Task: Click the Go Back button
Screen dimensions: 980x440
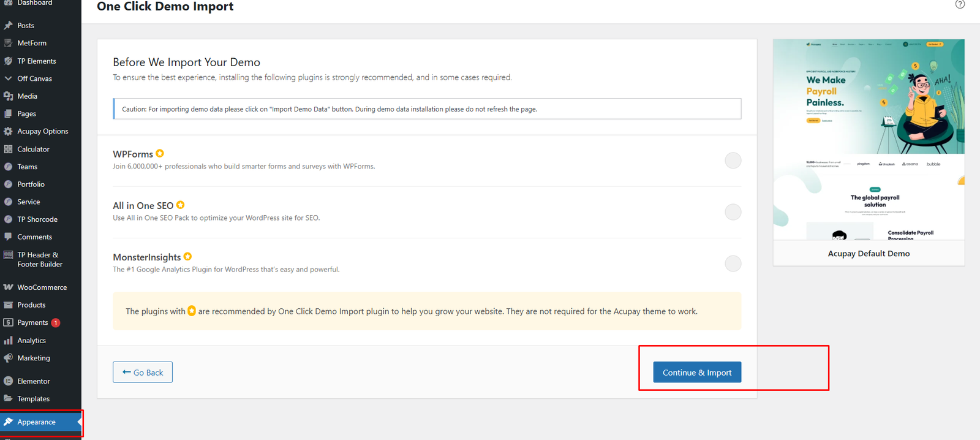Action: coord(143,373)
